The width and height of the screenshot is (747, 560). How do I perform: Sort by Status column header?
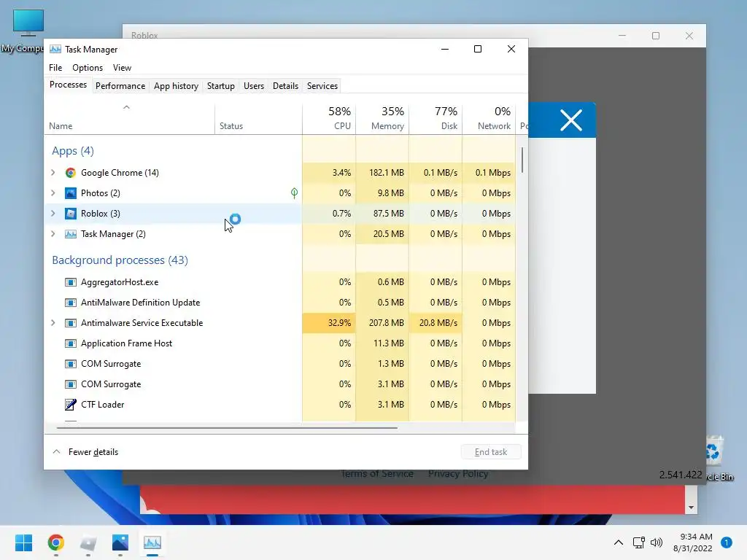point(259,118)
